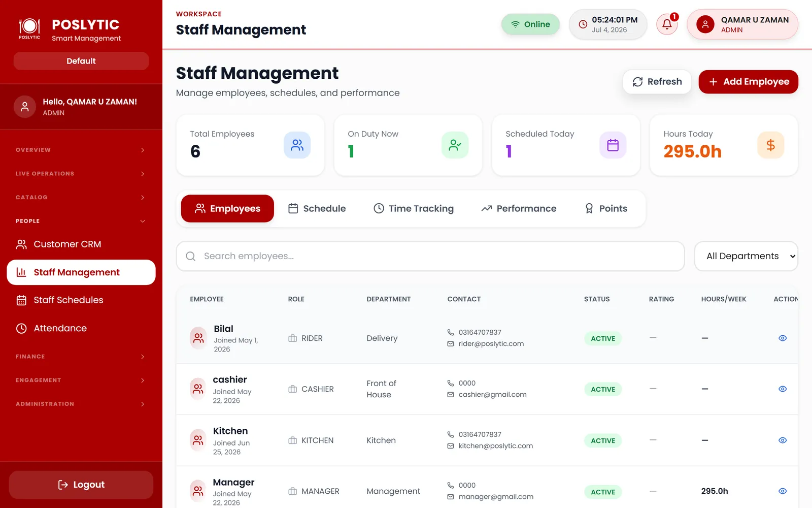
Task: Click the Hours Today dollar icon
Action: pos(770,145)
